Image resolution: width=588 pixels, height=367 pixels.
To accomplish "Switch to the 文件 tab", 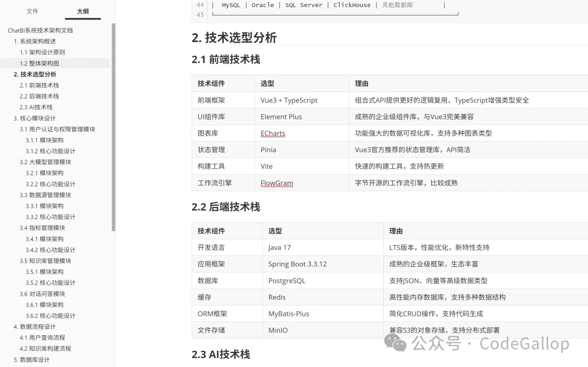I will point(32,11).
